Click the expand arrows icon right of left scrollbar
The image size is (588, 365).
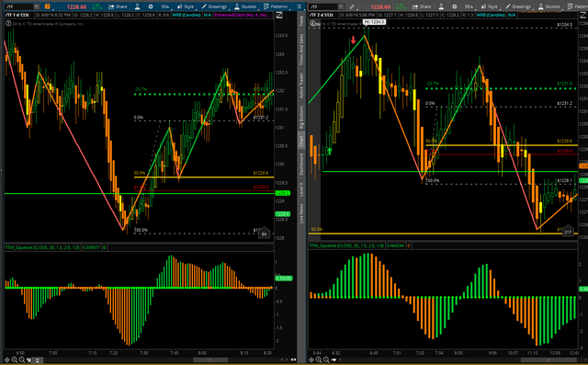pyautogui.click(x=293, y=359)
